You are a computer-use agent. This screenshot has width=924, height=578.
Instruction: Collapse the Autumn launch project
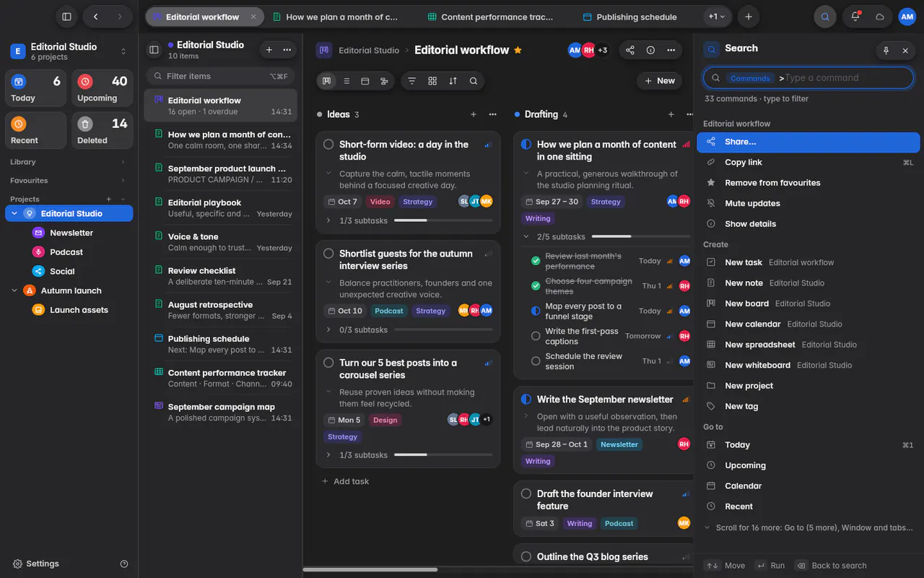[14, 290]
